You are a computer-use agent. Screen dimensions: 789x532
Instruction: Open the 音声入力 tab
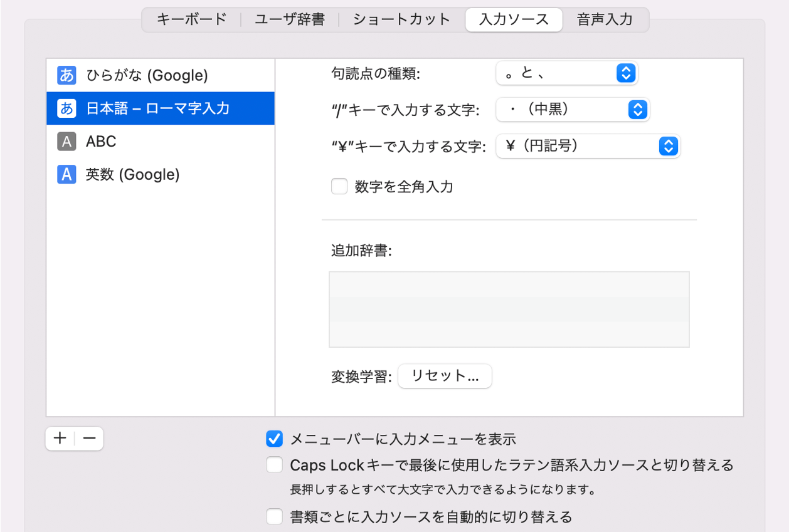tap(603, 19)
